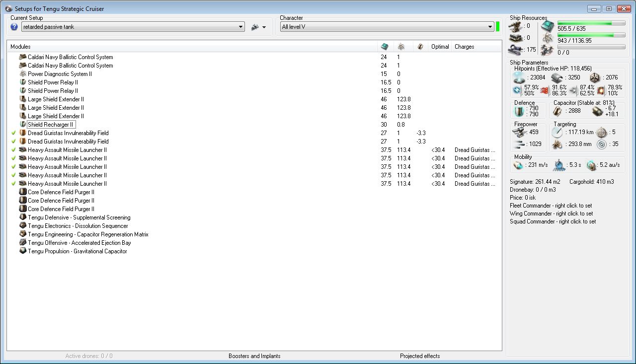This screenshot has width=636, height=364.
Task: Click the blue help question mark icon
Action: (x=14, y=27)
